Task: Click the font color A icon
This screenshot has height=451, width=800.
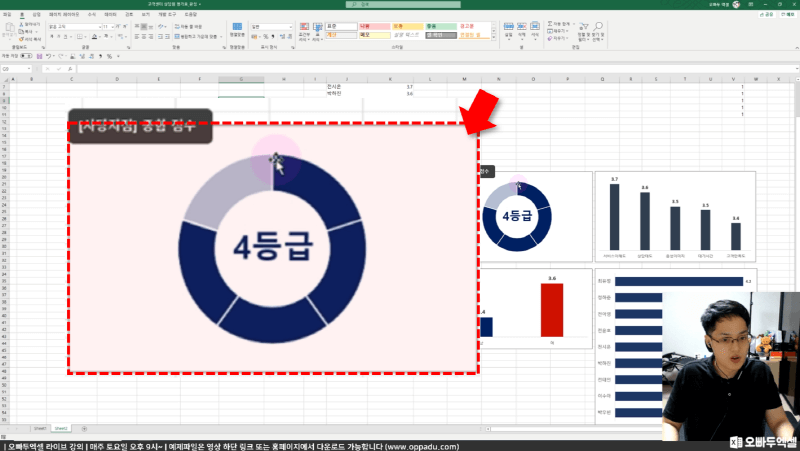Action: (106, 37)
